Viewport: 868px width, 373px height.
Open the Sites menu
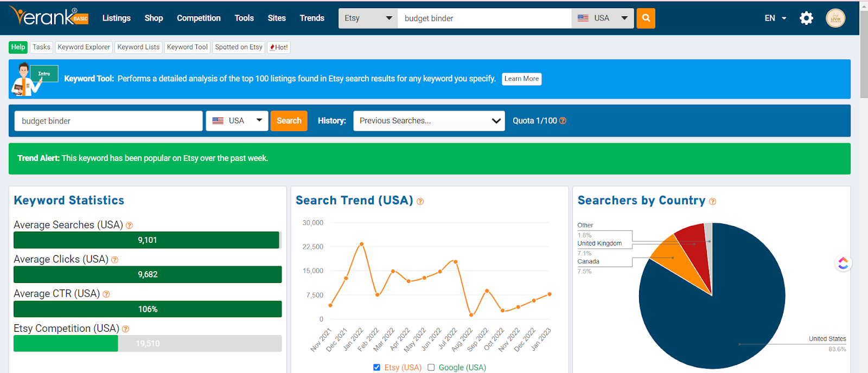277,18
